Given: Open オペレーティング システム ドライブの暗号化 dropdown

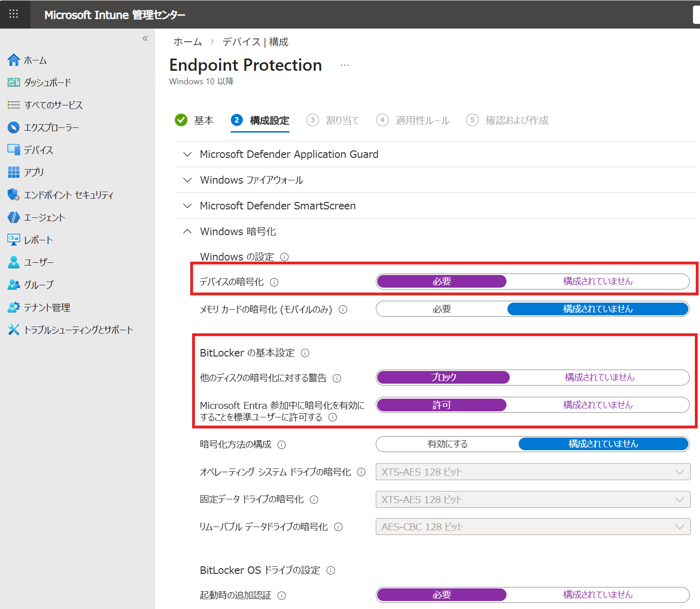Looking at the screenshot, I should tap(533, 472).
